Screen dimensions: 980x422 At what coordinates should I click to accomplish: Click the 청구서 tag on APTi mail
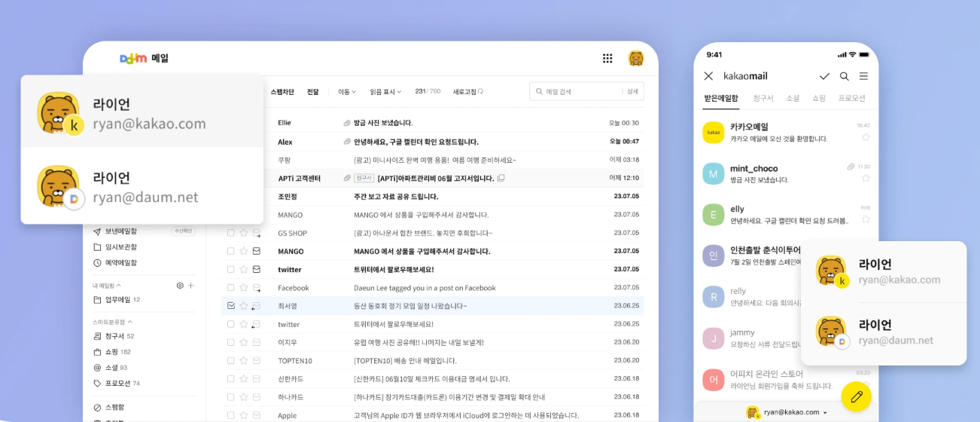tap(364, 178)
